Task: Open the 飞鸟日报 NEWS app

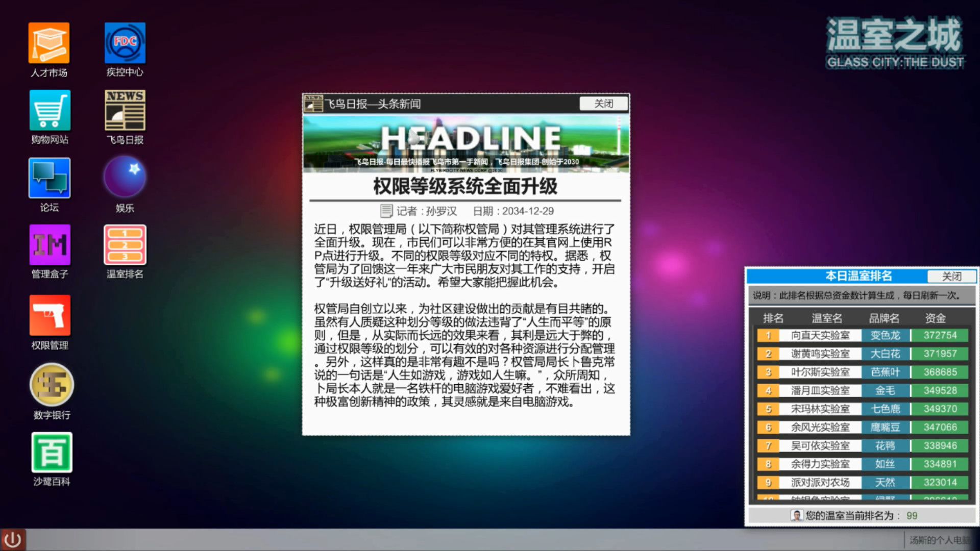Action: 124,109
